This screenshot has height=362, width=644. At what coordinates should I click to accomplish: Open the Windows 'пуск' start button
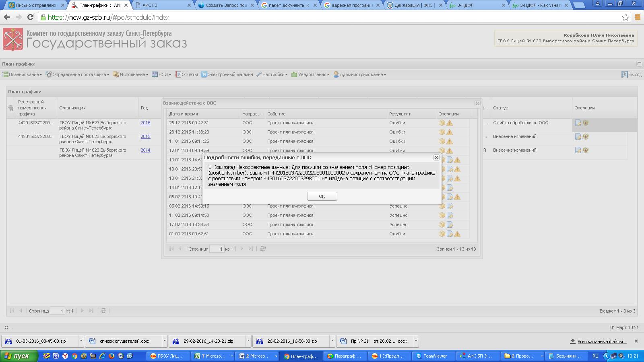pyautogui.click(x=19, y=356)
